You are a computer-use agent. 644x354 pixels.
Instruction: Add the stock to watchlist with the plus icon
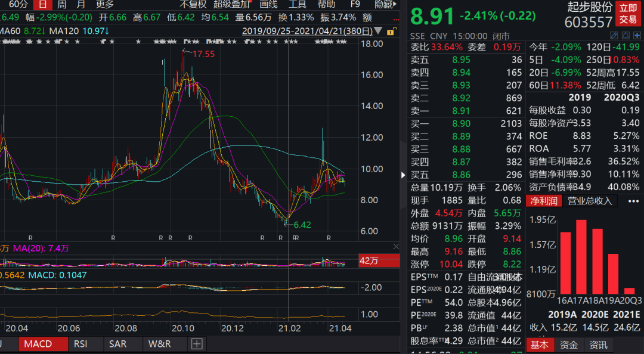coord(637,36)
